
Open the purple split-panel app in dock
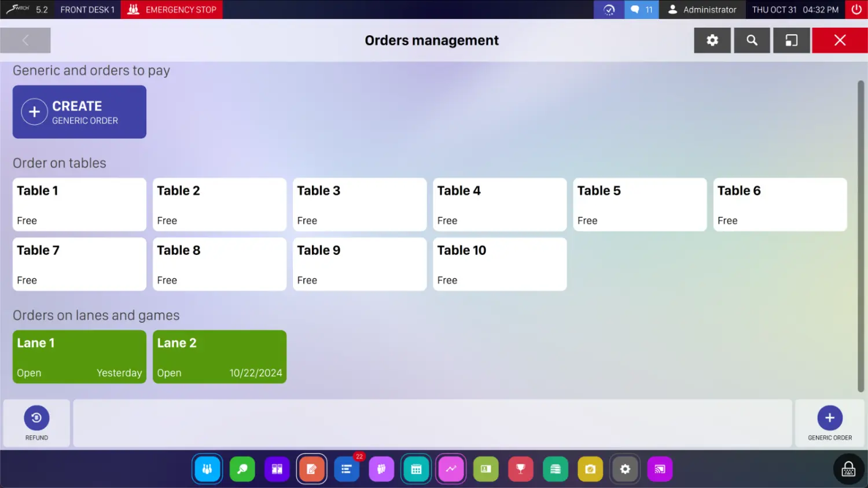click(x=277, y=469)
